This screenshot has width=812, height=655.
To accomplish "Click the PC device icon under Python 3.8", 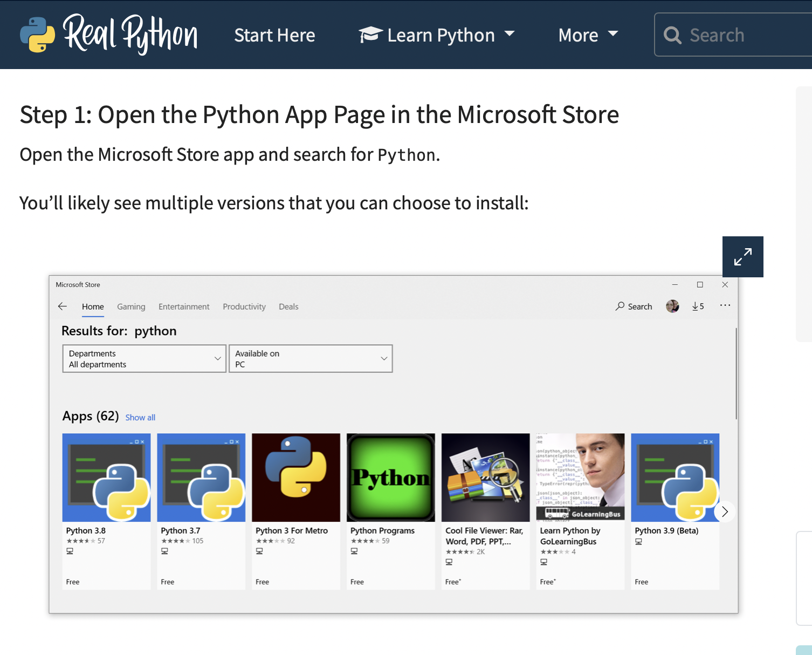I will pyautogui.click(x=70, y=551).
